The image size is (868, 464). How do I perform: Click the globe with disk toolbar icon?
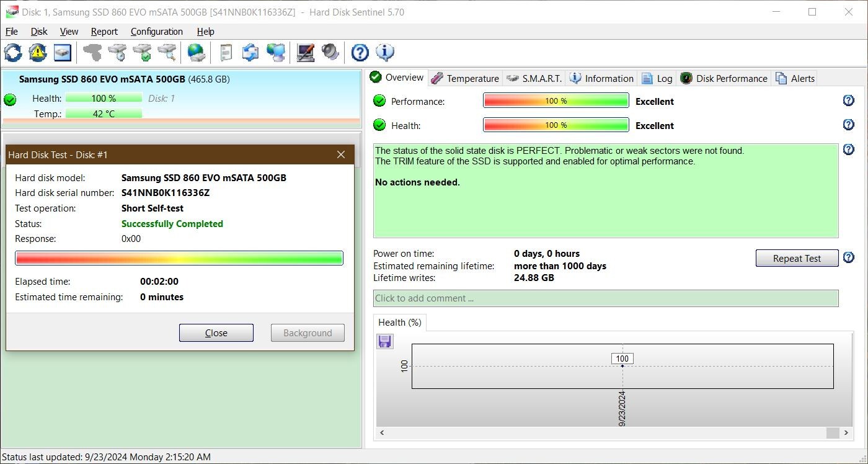[x=197, y=53]
